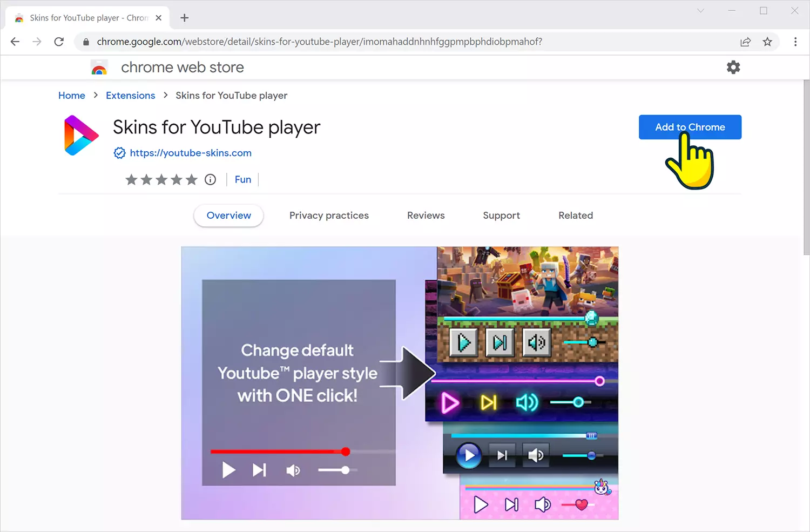The height and width of the screenshot is (532, 810).
Task: Go to Home breadcrumb link
Action: (x=72, y=96)
